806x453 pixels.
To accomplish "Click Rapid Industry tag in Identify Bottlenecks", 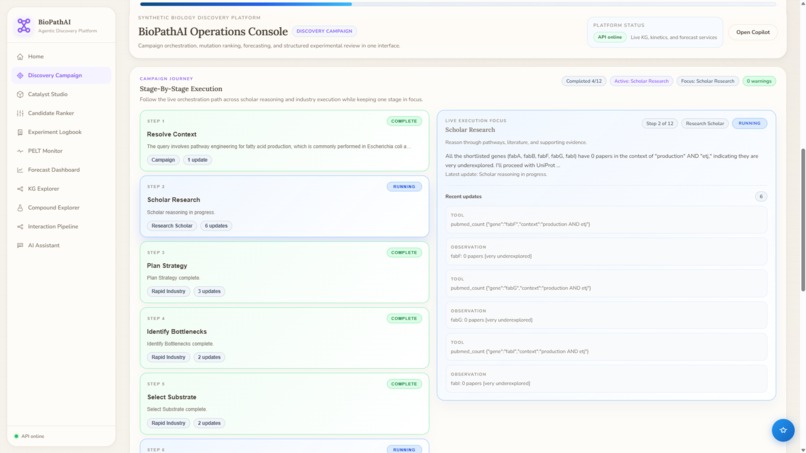I will pos(168,357).
